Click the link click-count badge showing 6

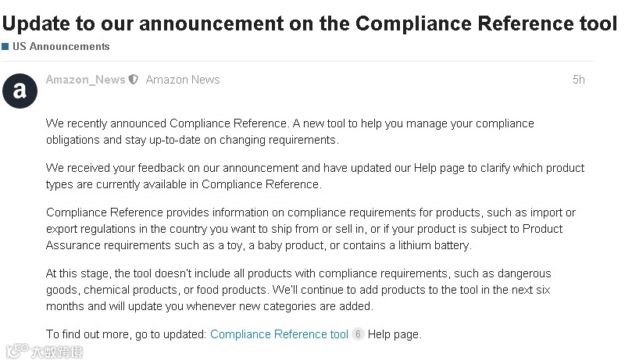[x=359, y=334]
